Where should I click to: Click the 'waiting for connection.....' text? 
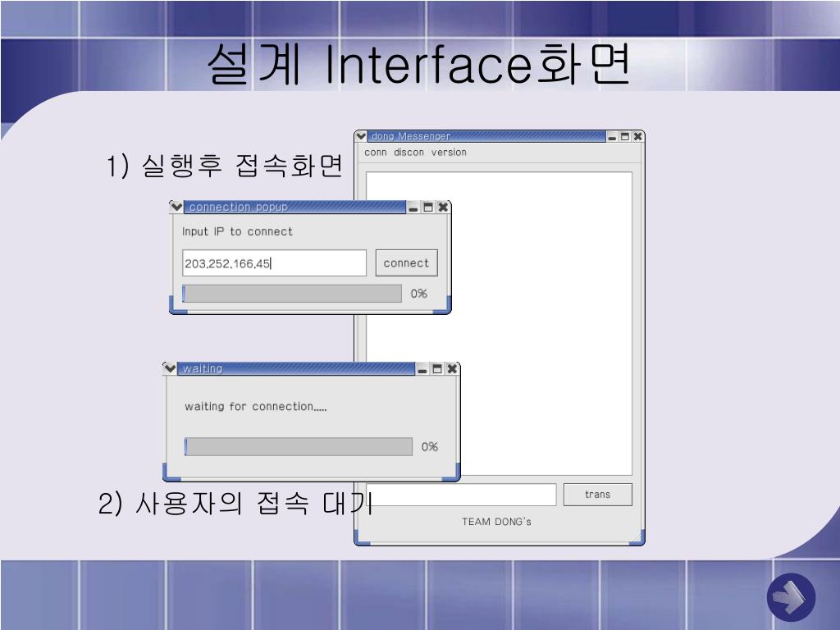(256, 407)
